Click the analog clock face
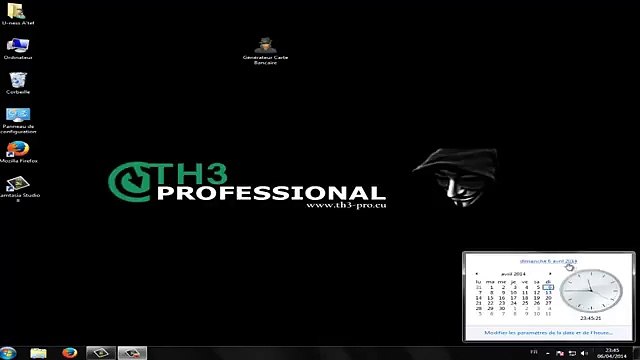 [x=591, y=291]
